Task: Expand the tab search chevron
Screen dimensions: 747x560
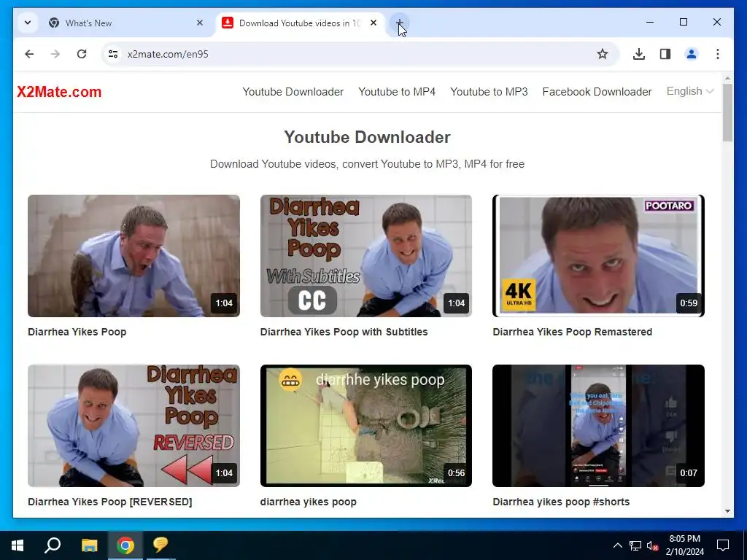Action: pos(28,23)
